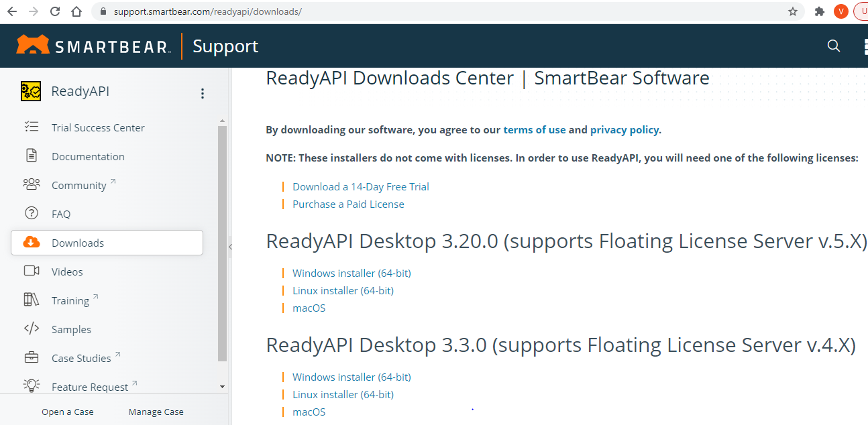This screenshot has width=868, height=425.
Task: Click the Download a 14-Day Free Trial link
Action: pyautogui.click(x=360, y=186)
